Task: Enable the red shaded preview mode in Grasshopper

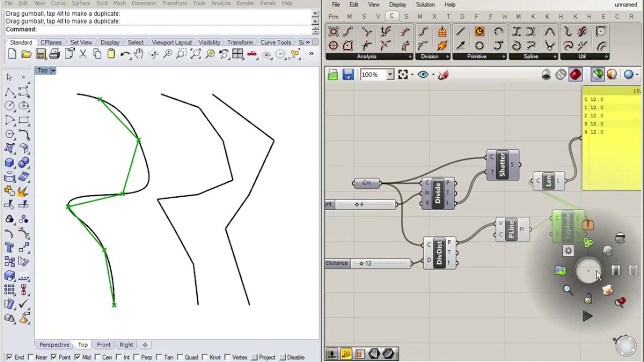Action: tap(575, 75)
